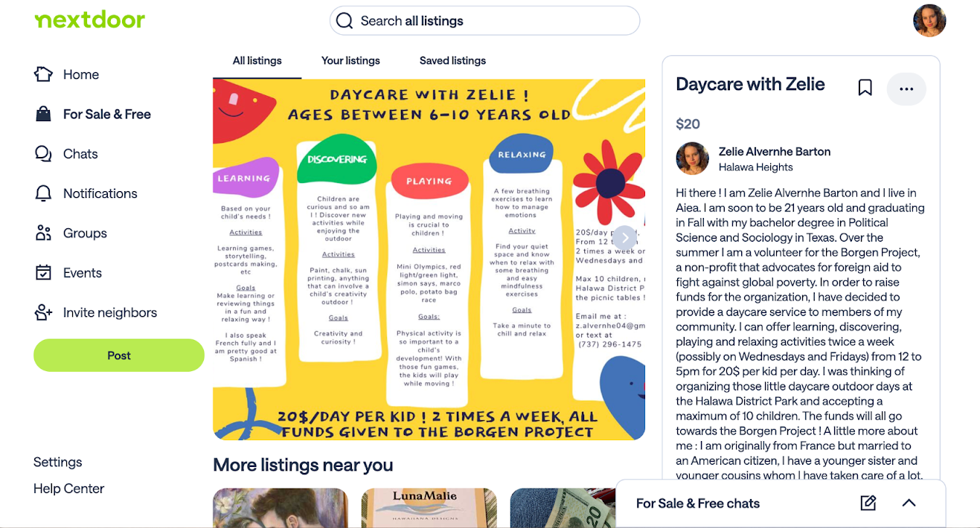Open the Events calendar icon
Image resolution: width=980 pixels, height=528 pixels.
pyautogui.click(x=44, y=273)
